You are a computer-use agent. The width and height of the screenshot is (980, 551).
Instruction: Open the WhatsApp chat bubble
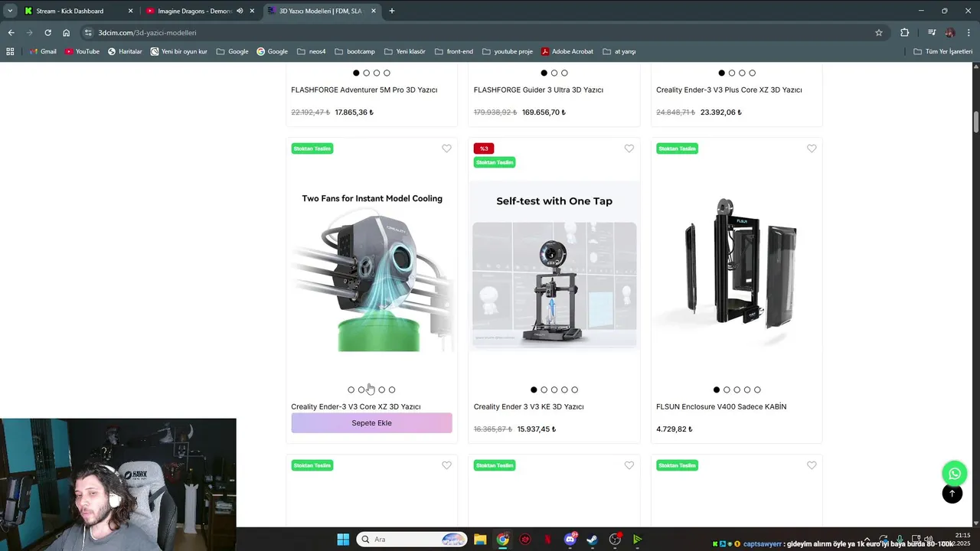[954, 474]
